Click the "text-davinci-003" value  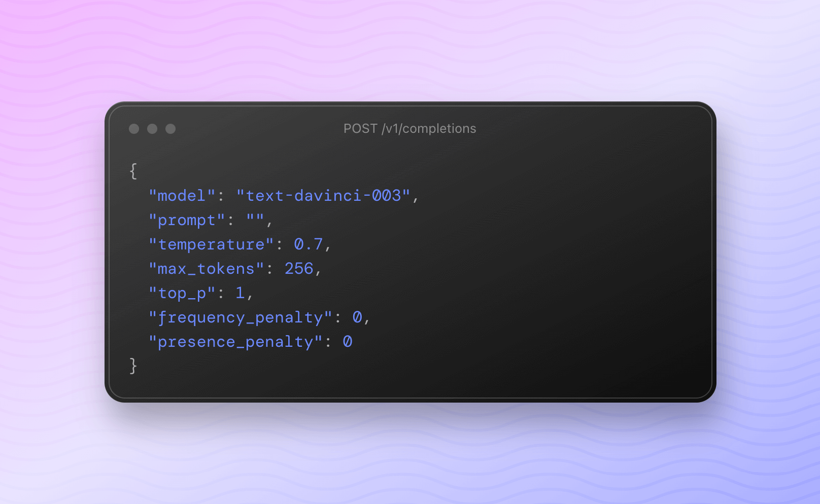pyautogui.click(x=323, y=196)
